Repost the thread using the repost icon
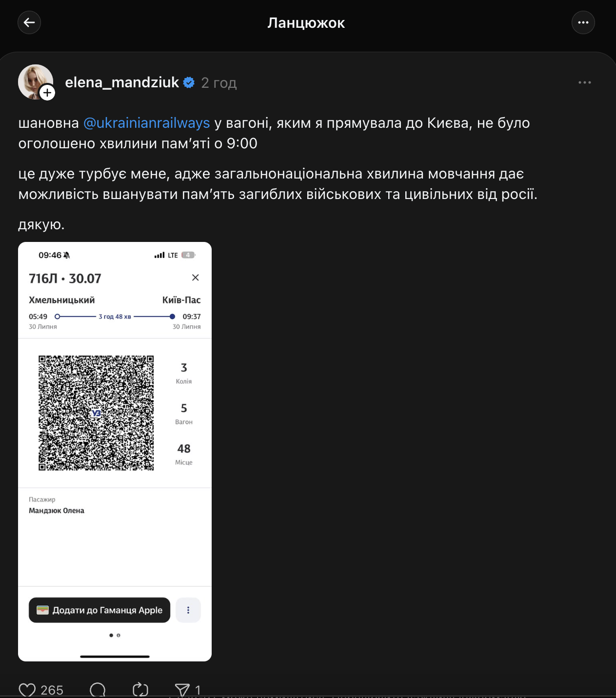The width and height of the screenshot is (616, 698). click(x=140, y=690)
